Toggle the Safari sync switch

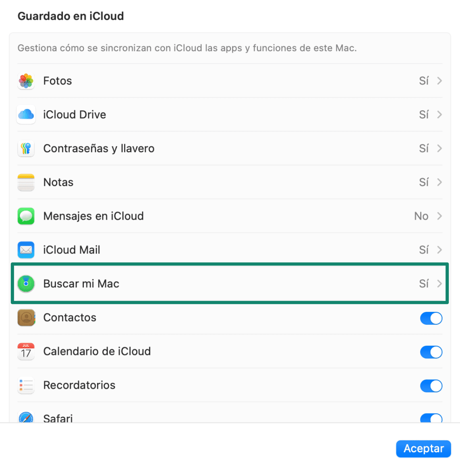(x=431, y=419)
